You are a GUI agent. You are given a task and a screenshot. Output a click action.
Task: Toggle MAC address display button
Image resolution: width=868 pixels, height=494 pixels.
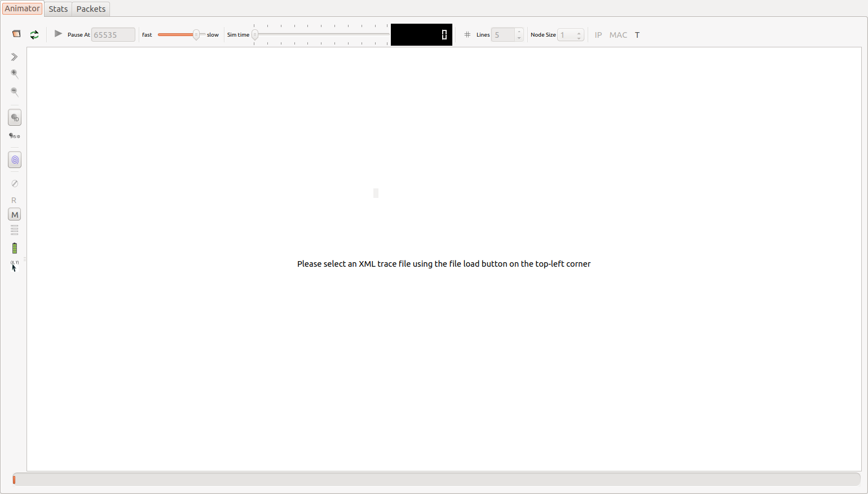(618, 35)
